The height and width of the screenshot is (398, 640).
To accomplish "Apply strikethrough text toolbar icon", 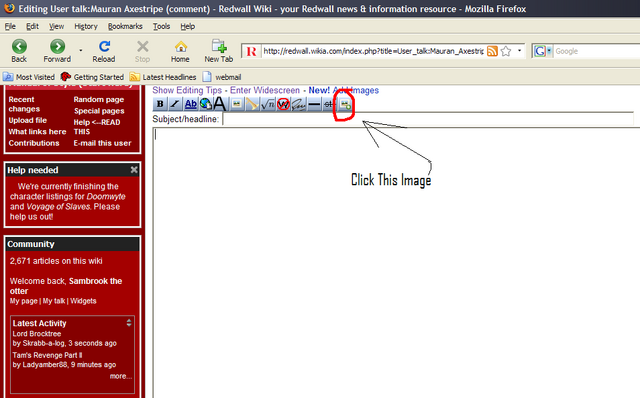I will [x=329, y=104].
